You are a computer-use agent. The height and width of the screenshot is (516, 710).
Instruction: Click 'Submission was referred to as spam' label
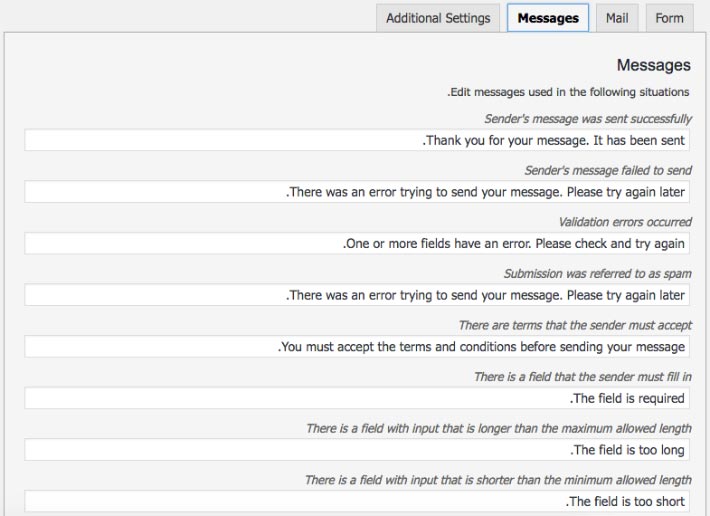point(597,274)
